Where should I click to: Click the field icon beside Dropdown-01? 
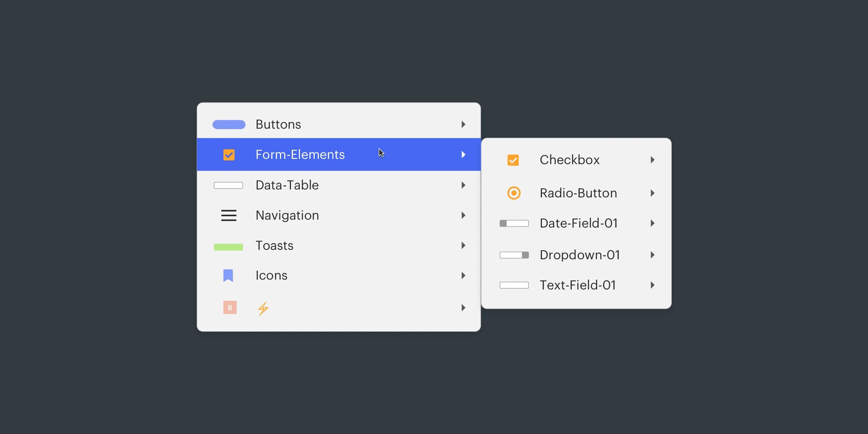click(x=514, y=255)
